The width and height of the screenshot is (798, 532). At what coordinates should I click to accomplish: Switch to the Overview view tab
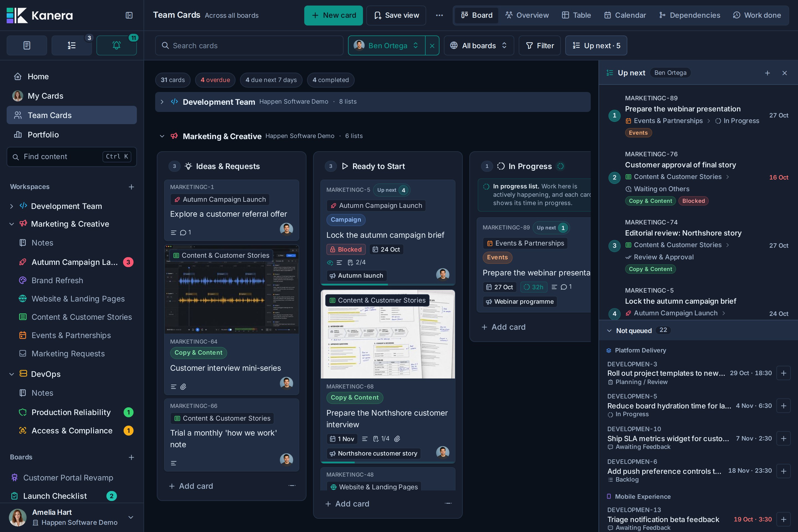pyautogui.click(x=527, y=15)
